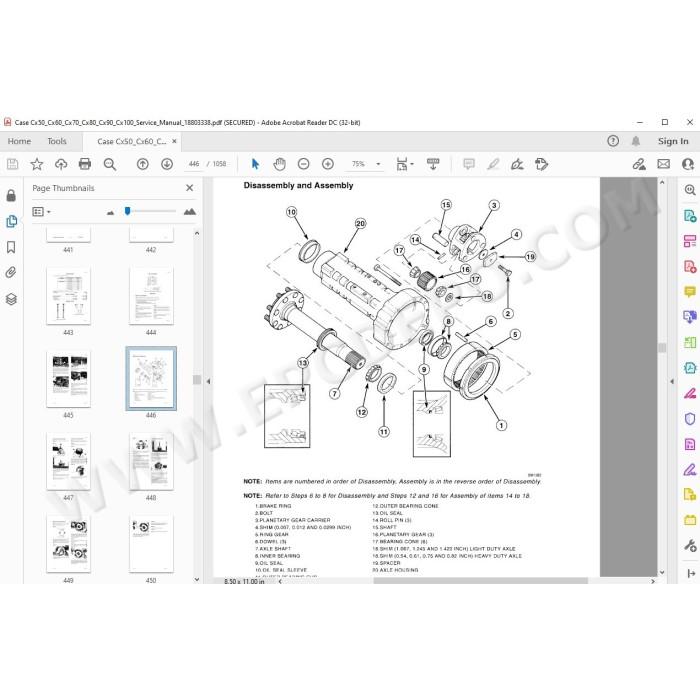Open the find text magnifier
The image size is (700, 700).
110,164
